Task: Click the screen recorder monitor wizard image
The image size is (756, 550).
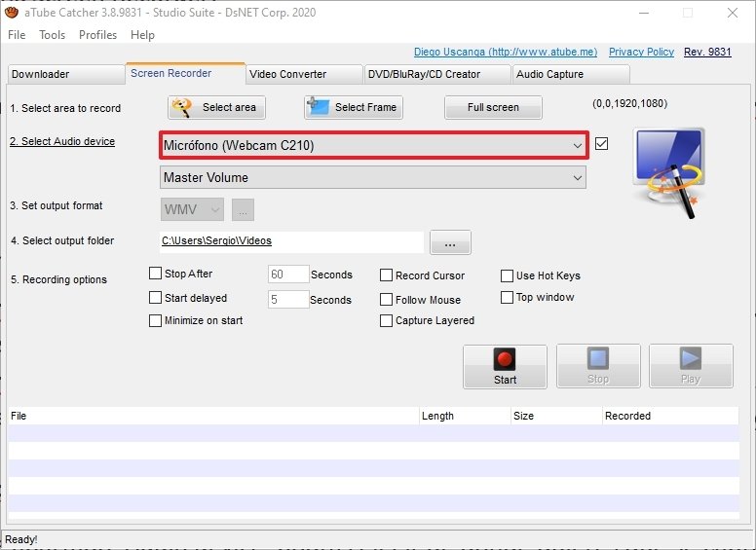Action: (x=668, y=172)
